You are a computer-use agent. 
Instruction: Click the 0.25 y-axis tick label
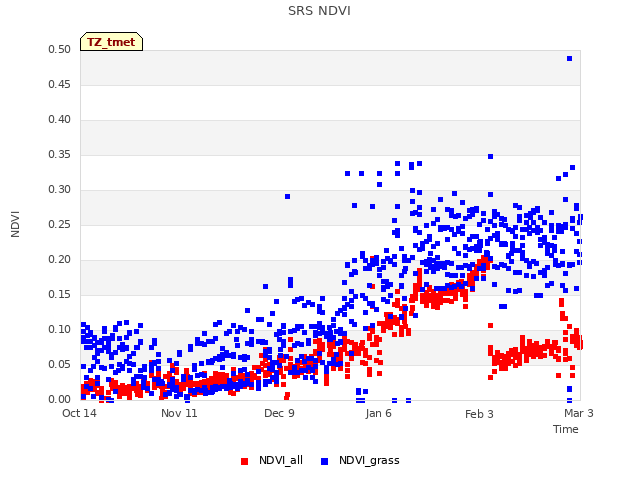coord(60,224)
